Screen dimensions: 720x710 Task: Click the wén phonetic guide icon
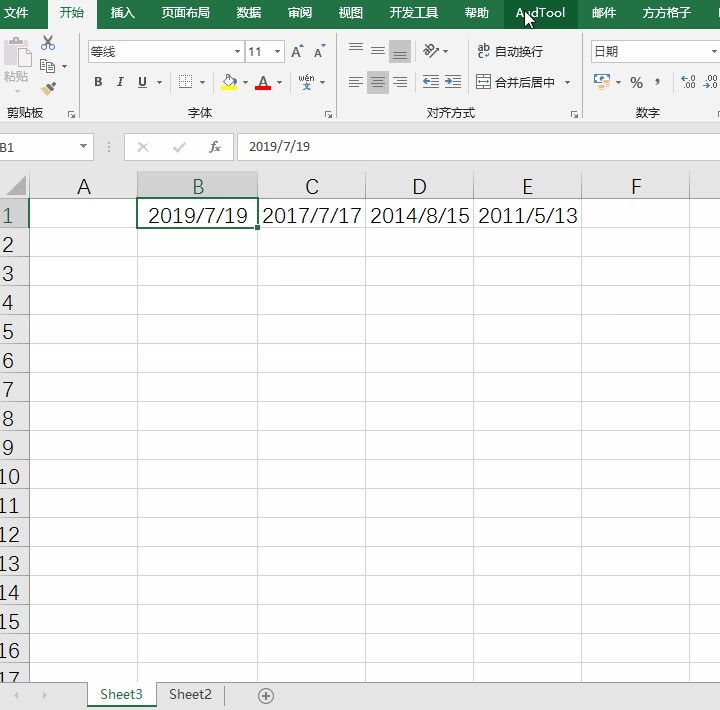coord(306,82)
